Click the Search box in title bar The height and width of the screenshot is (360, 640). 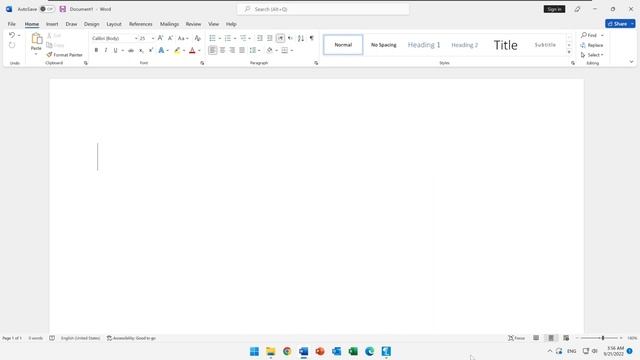(x=323, y=9)
